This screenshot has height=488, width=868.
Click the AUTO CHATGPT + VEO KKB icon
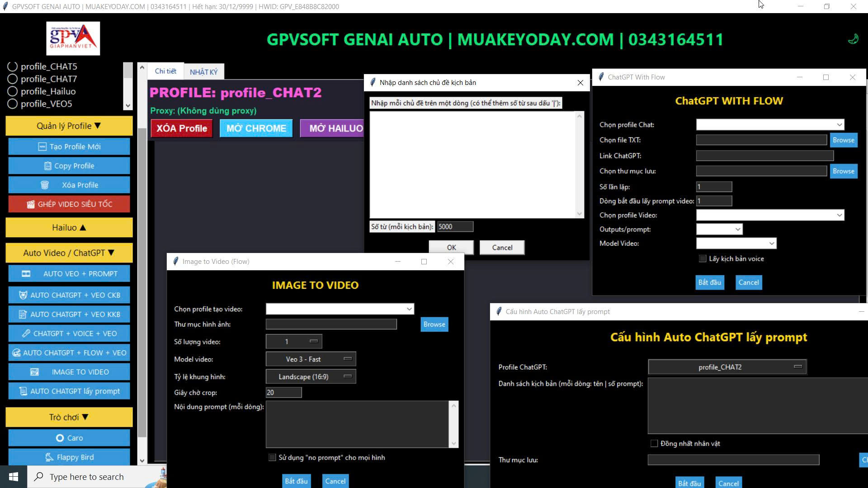coord(23,314)
